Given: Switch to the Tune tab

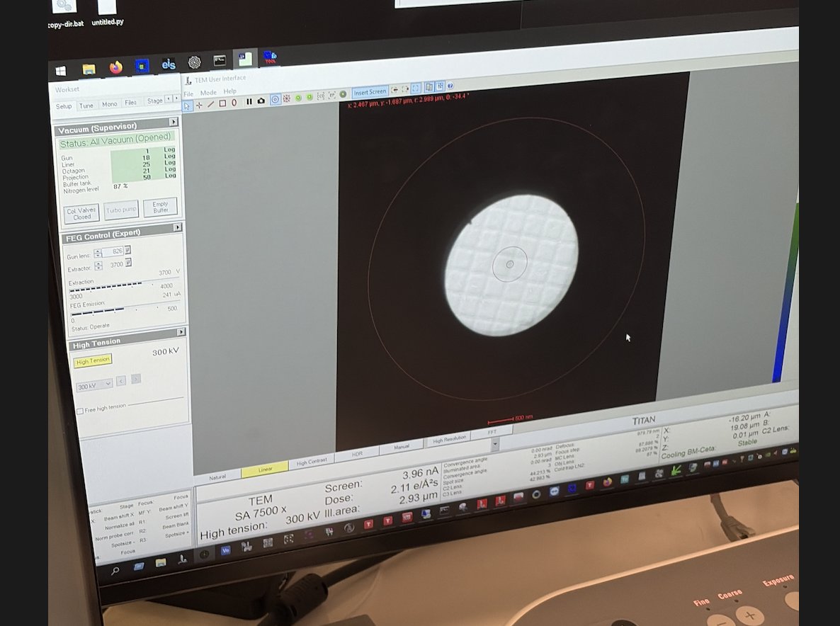Looking at the screenshot, I should 86,106.
